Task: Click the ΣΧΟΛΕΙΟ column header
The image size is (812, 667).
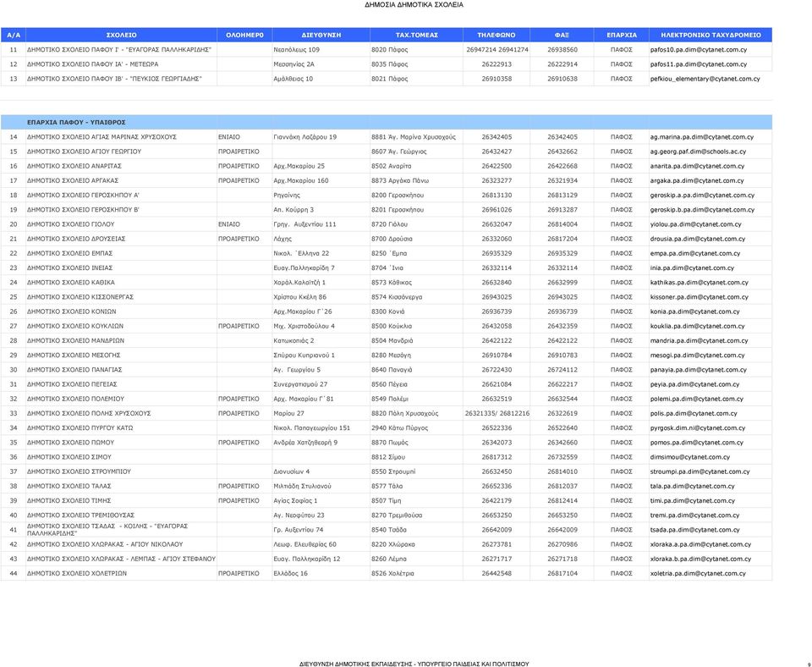Action: [x=121, y=36]
